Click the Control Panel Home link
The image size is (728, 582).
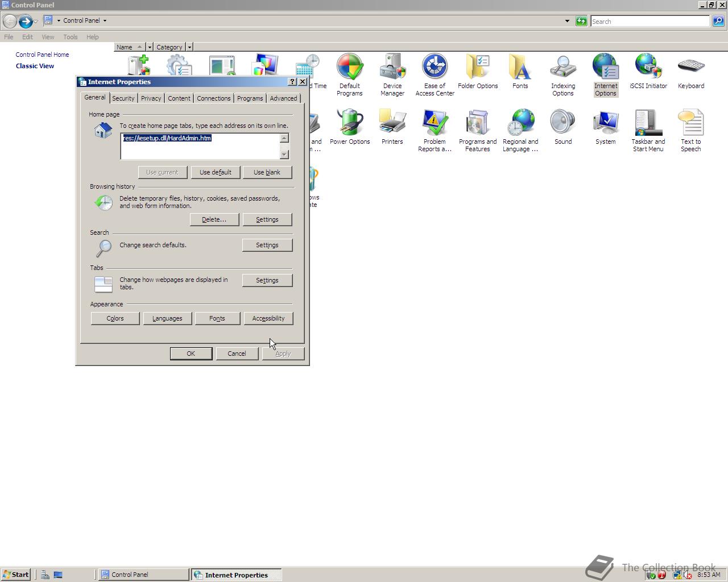point(42,55)
